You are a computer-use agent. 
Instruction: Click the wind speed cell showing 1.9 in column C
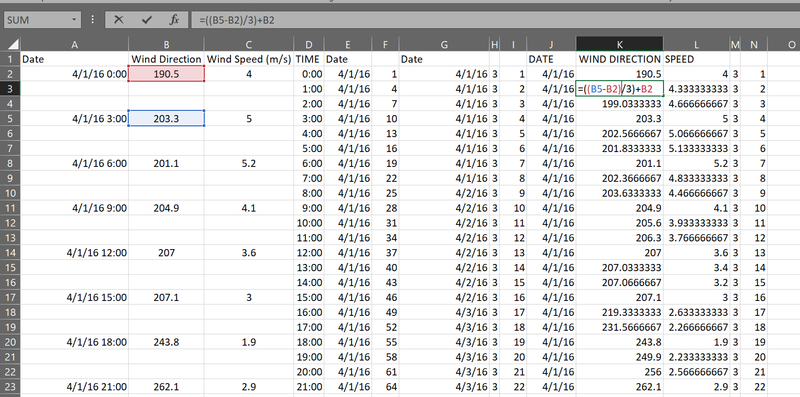pos(248,342)
